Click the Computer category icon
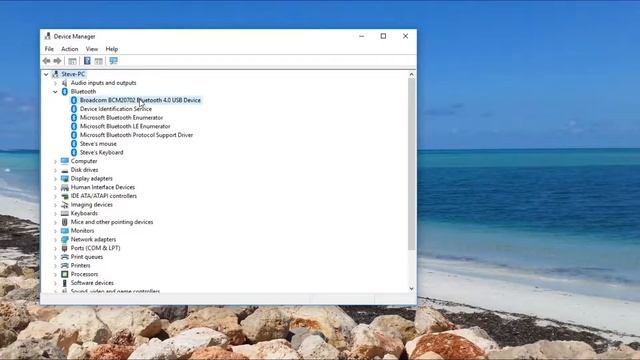This screenshot has width=640, height=360. click(64, 161)
